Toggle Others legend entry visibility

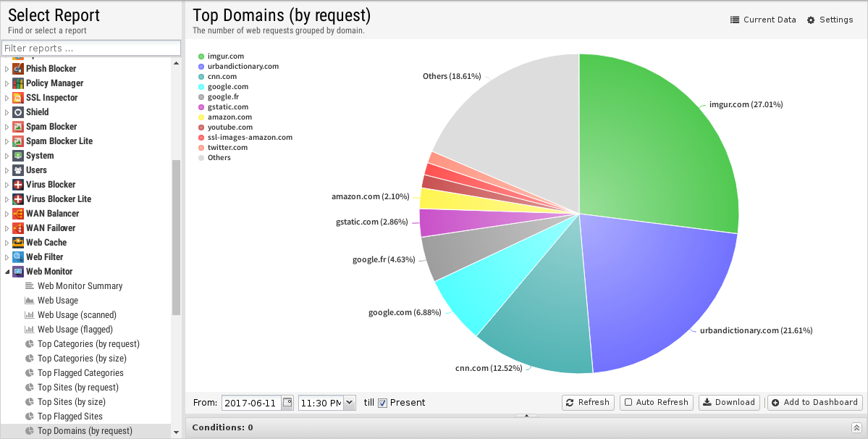point(215,158)
